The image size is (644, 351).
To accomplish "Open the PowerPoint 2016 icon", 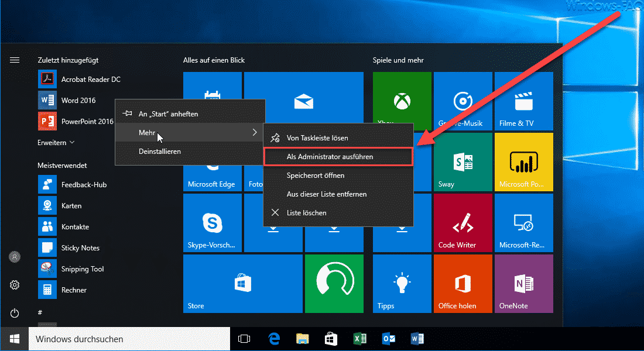I will click(x=47, y=121).
